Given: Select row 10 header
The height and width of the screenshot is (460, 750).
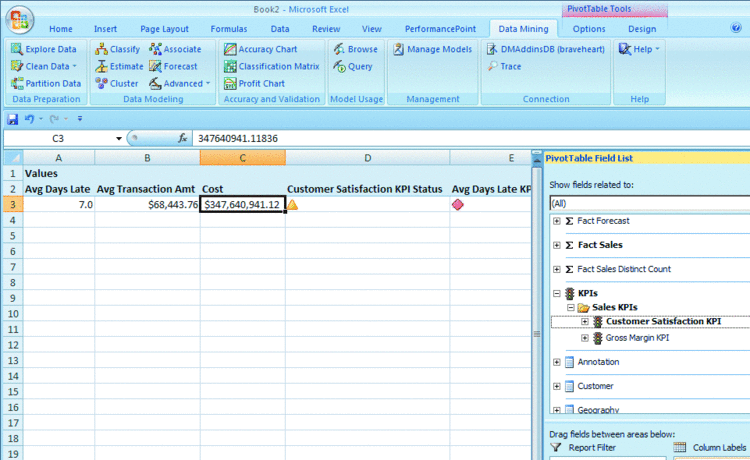Looking at the screenshot, I should (13, 314).
